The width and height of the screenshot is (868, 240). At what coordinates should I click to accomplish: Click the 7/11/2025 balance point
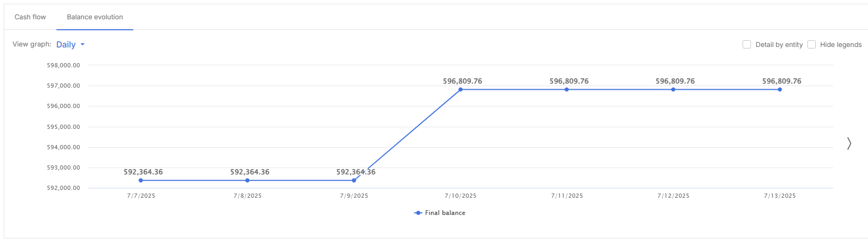click(567, 90)
